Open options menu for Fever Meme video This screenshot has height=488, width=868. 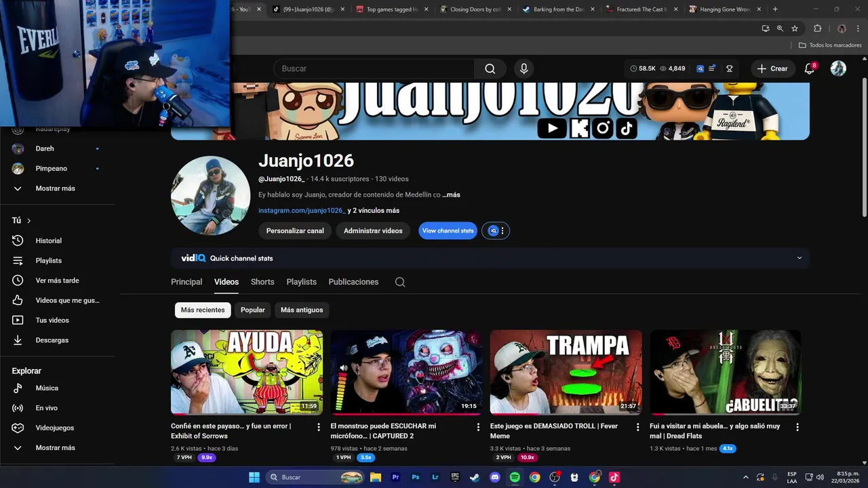tap(637, 427)
